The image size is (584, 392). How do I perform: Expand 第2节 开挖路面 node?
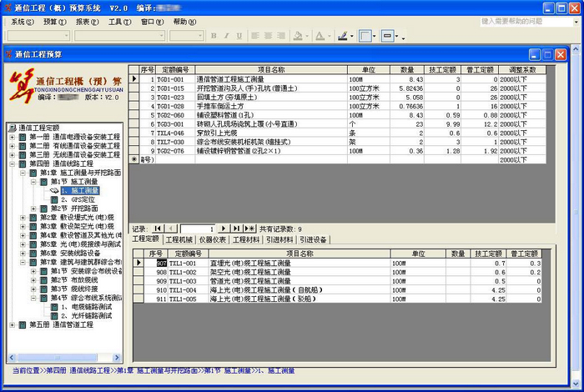coord(33,209)
